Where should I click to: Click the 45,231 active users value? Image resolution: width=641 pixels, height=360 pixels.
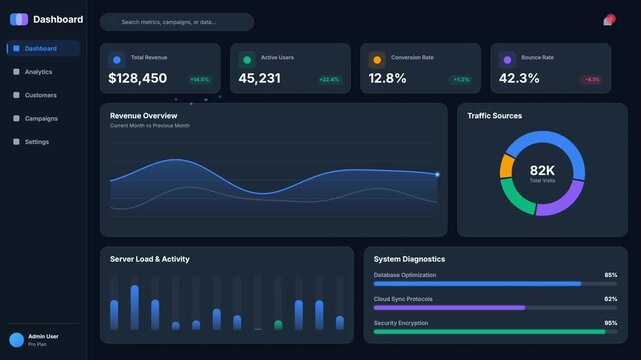click(x=260, y=78)
